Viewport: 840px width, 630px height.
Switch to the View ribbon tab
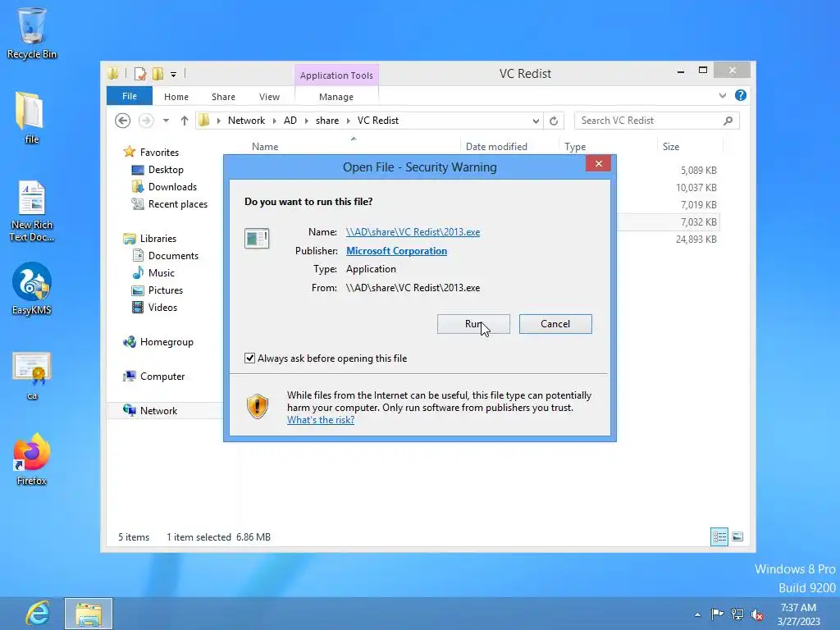(269, 97)
